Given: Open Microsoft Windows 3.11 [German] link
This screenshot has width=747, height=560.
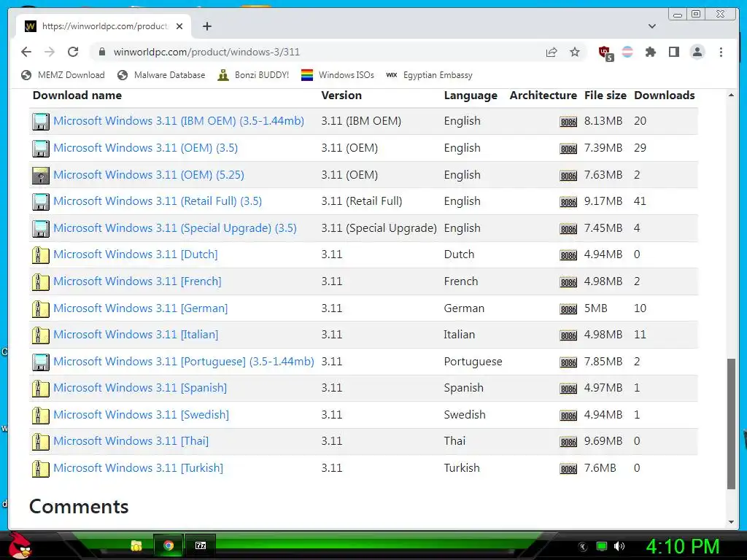Looking at the screenshot, I should [141, 308].
